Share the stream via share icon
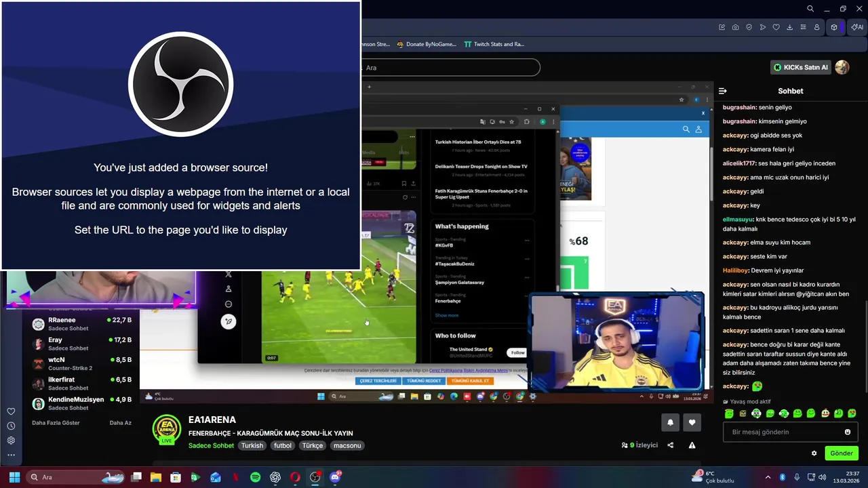The width and height of the screenshot is (868, 488). coord(671,445)
